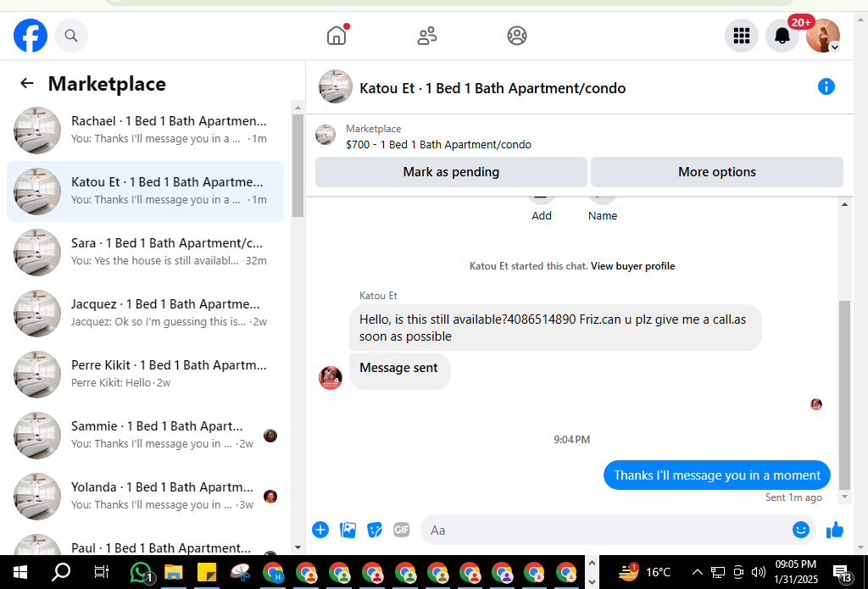Open the volume speaker icon
This screenshot has height=589, width=868.
759,572
